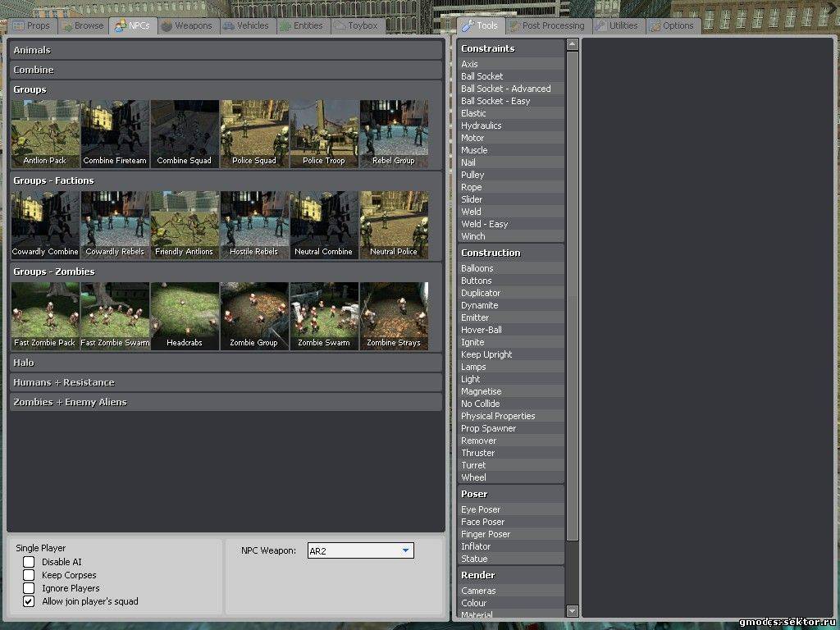Spawn the Fast Zombie Swarm
The width and height of the screenshot is (840, 630).
tap(115, 316)
